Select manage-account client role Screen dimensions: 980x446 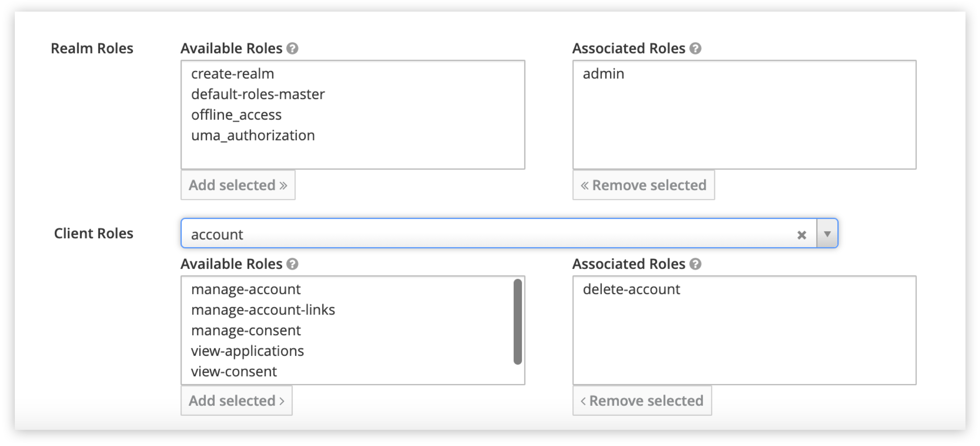[x=246, y=289]
